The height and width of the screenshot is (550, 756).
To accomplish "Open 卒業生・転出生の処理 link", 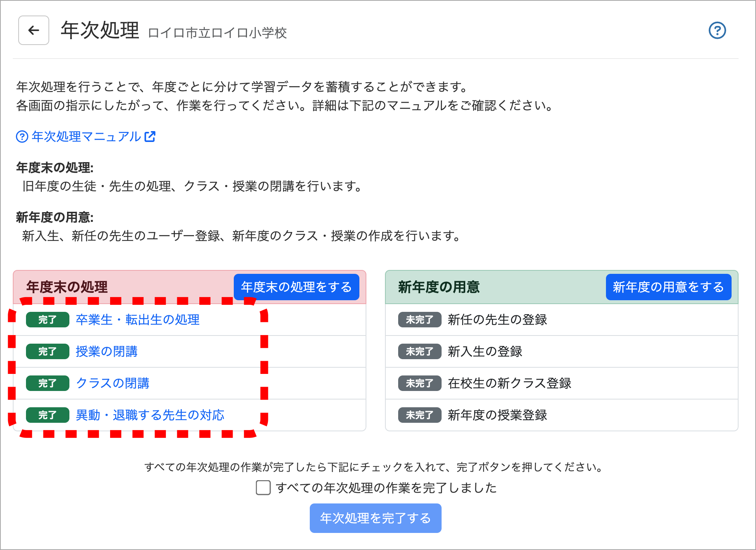I will tap(138, 320).
